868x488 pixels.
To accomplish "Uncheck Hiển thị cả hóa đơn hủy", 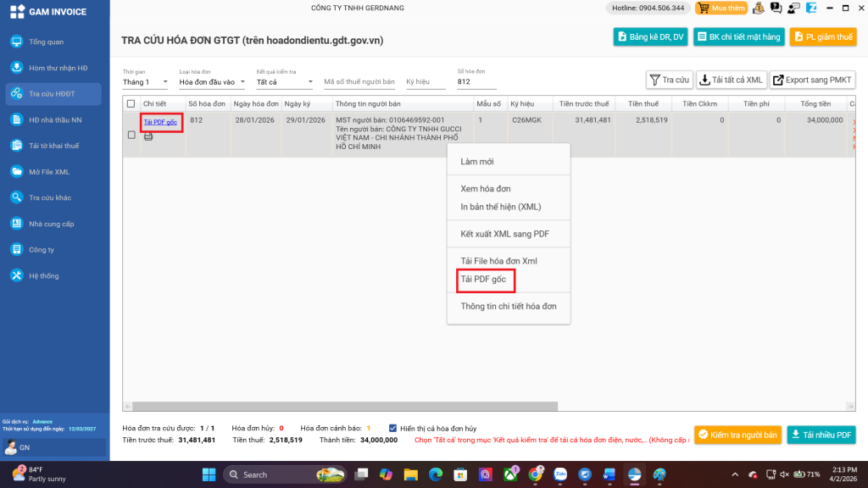I will tap(392, 428).
